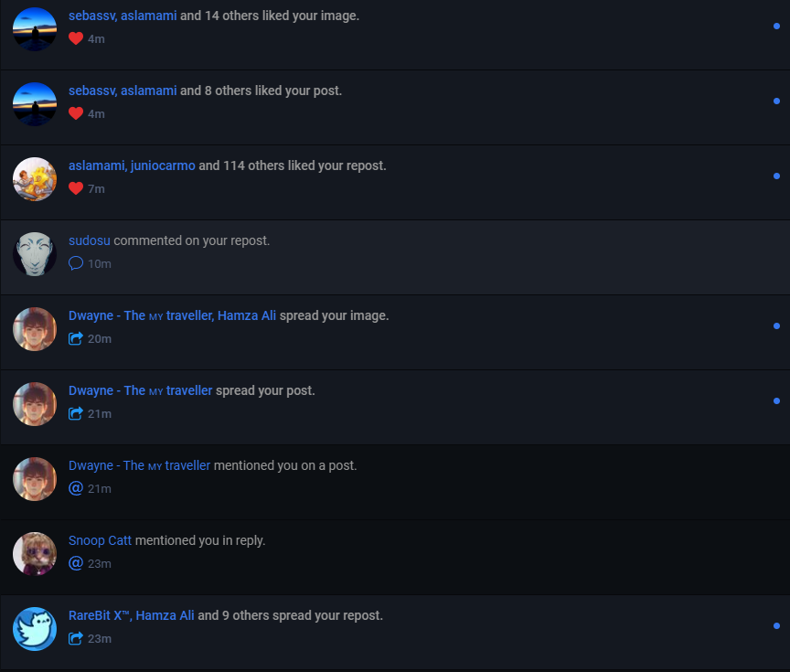790x672 pixels.
Task: Click unread dot on 'spread your post' notification
Action: (776, 401)
